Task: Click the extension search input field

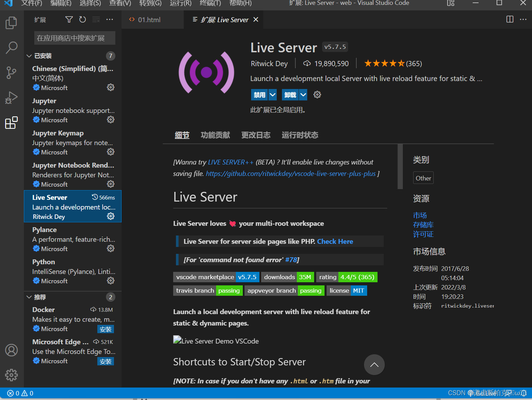Action: pyautogui.click(x=75, y=38)
